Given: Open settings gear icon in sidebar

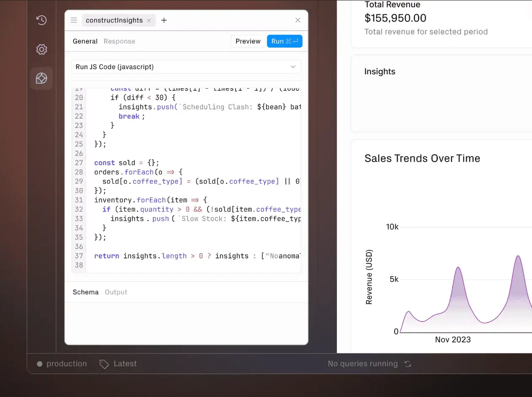Looking at the screenshot, I should [x=41, y=49].
